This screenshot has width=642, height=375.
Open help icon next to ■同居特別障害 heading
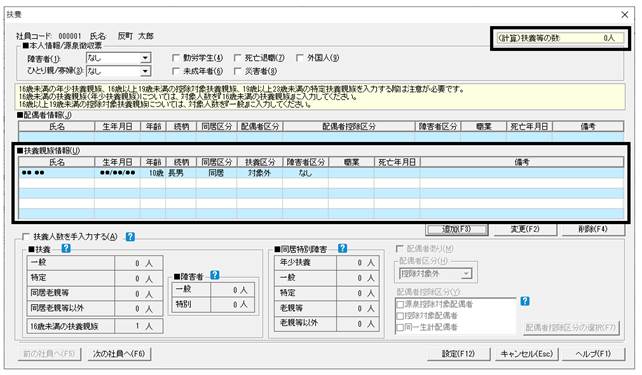coord(343,248)
